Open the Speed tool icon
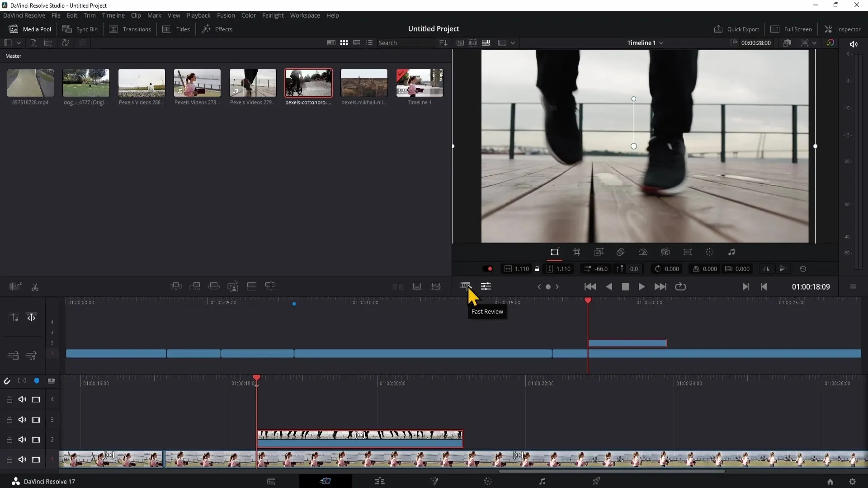Screen dimensions: 868x488 (643, 252)
